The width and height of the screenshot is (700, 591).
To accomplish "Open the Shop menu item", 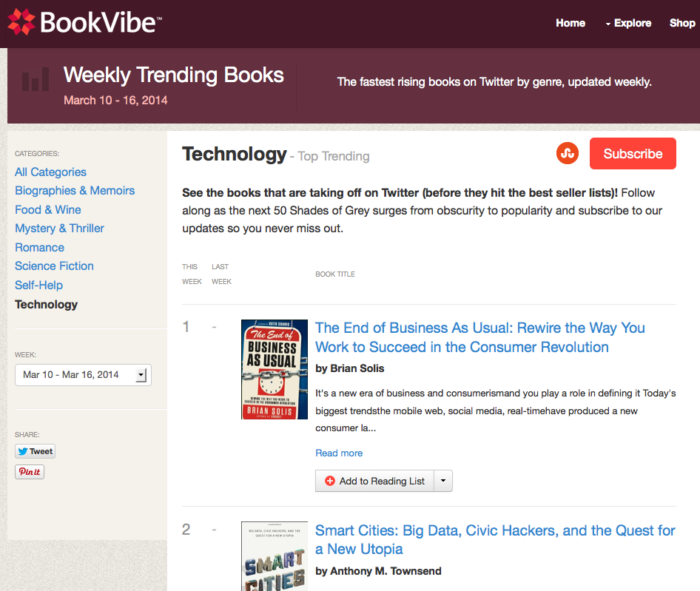I will tap(682, 23).
